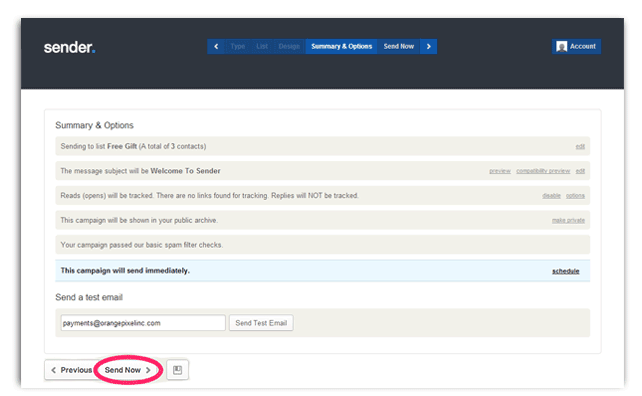This screenshot has height=396, width=642.
Task: Click the Send Test Email button
Action: pyautogui.click(x=261, y=323)
